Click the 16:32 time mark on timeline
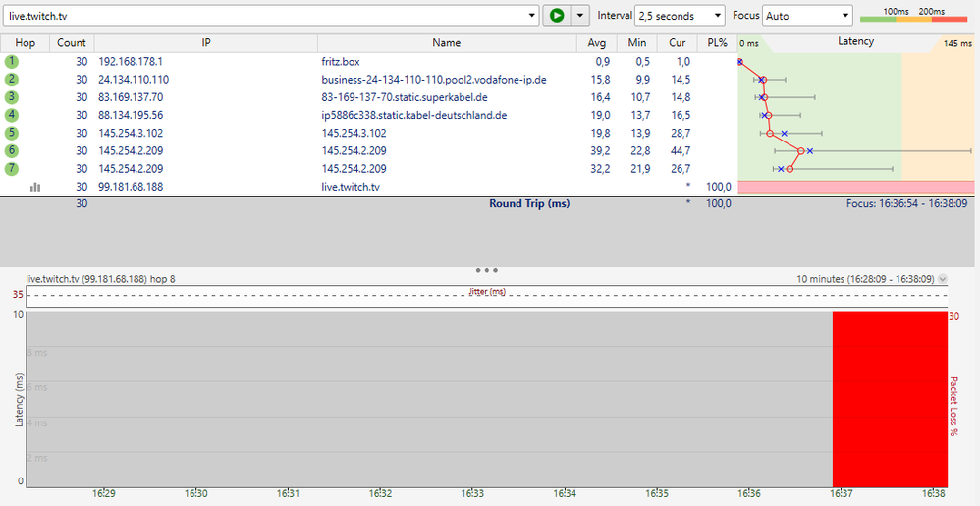Viewport: 980px width, 506px height. [x=381, y=493]
